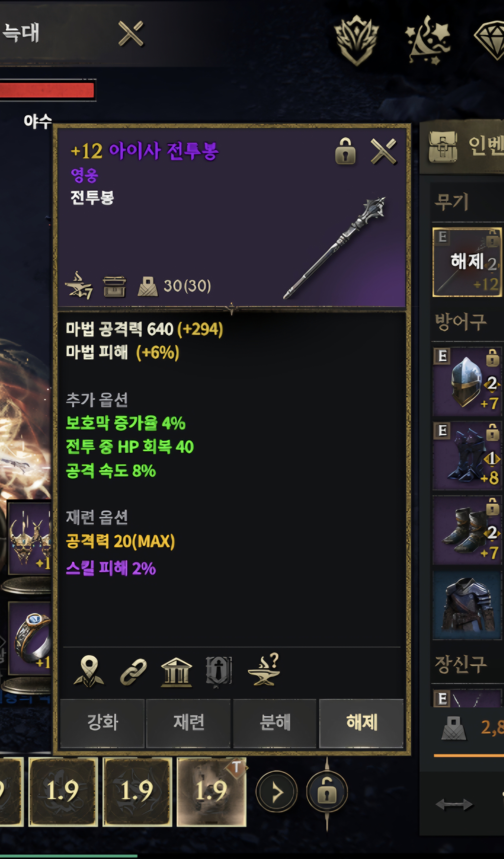The height and width of the screenshot is (859, 504).
Task: Toggle the item lock padlock icon
Action: coord(345,151)
